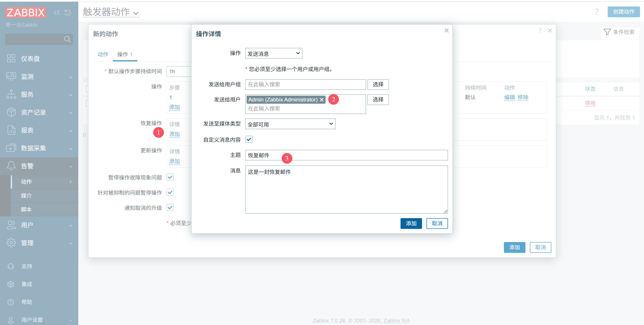Open the 脚本 submenu item
Image resolution: width=644 pixels, height=325 pixels.
coord(45,209)
